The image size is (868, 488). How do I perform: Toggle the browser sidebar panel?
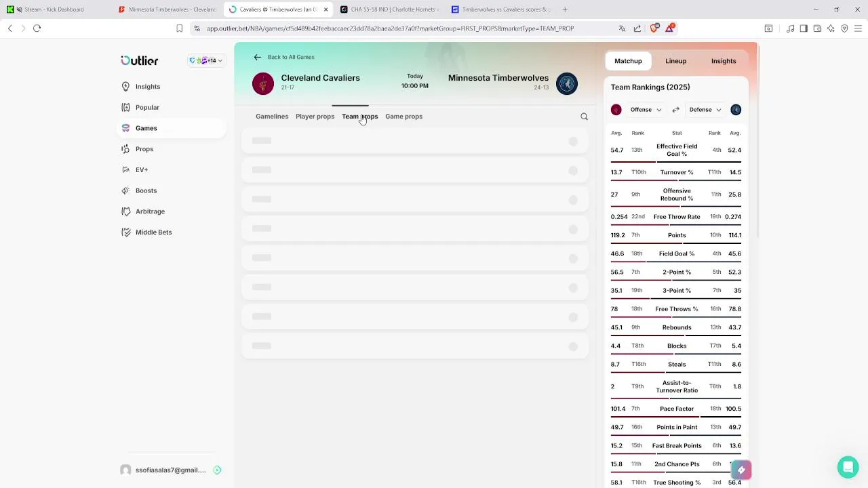click(804, 28)
